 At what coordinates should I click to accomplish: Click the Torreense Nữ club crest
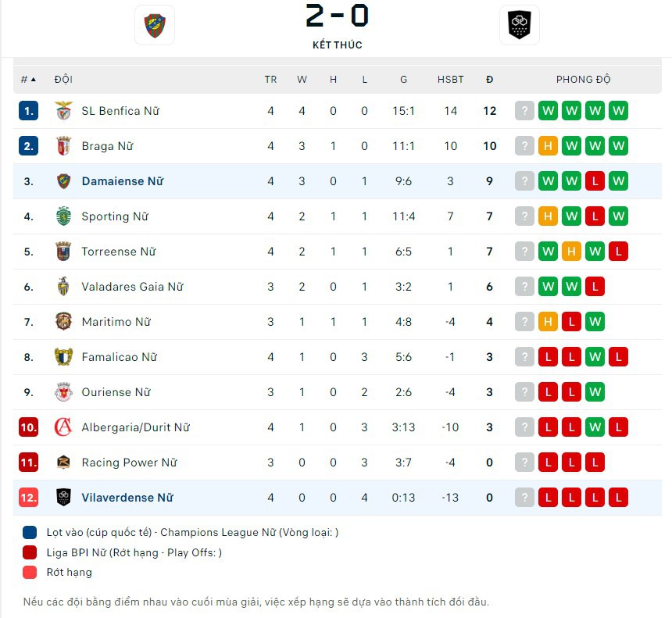click(x=63, y=252)
